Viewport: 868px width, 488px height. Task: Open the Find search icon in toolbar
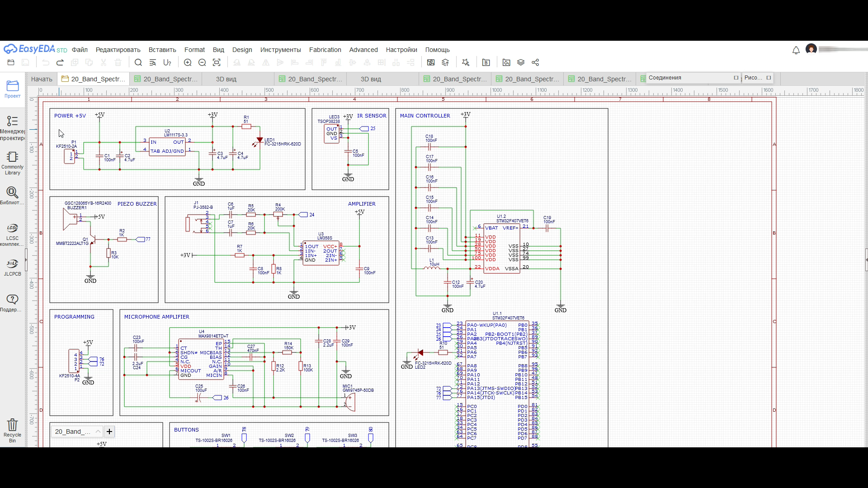pyautogui.click(x=138, y=62)
